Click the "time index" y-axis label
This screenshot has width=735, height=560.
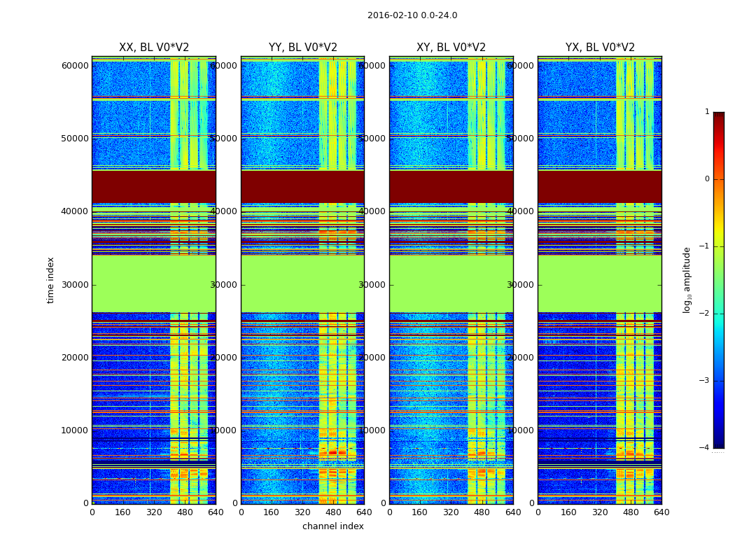(x=50, y=279)
